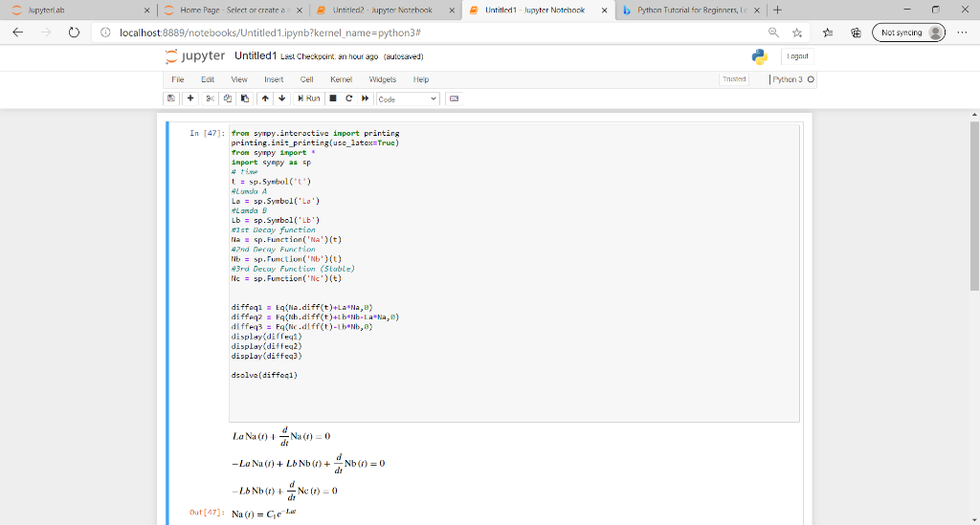Open the Widgets menu
Viewport: 980px width, 525px height.
pos(383,80)
